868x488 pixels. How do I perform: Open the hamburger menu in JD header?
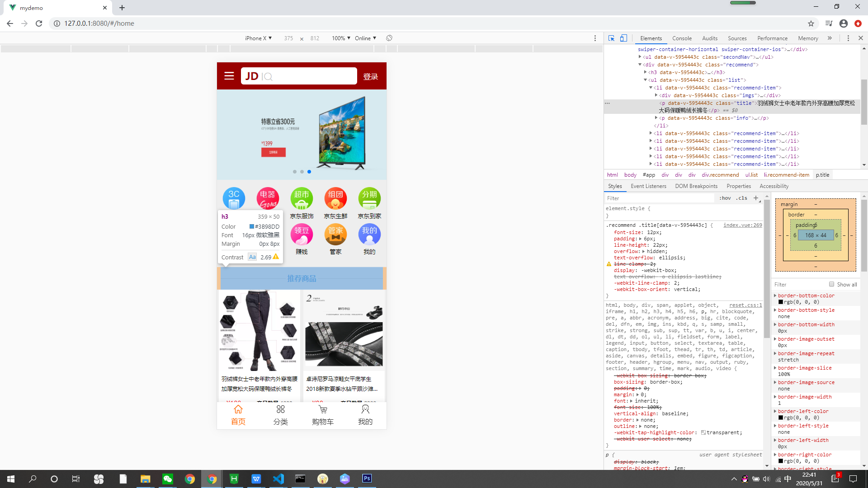[229, 76]
